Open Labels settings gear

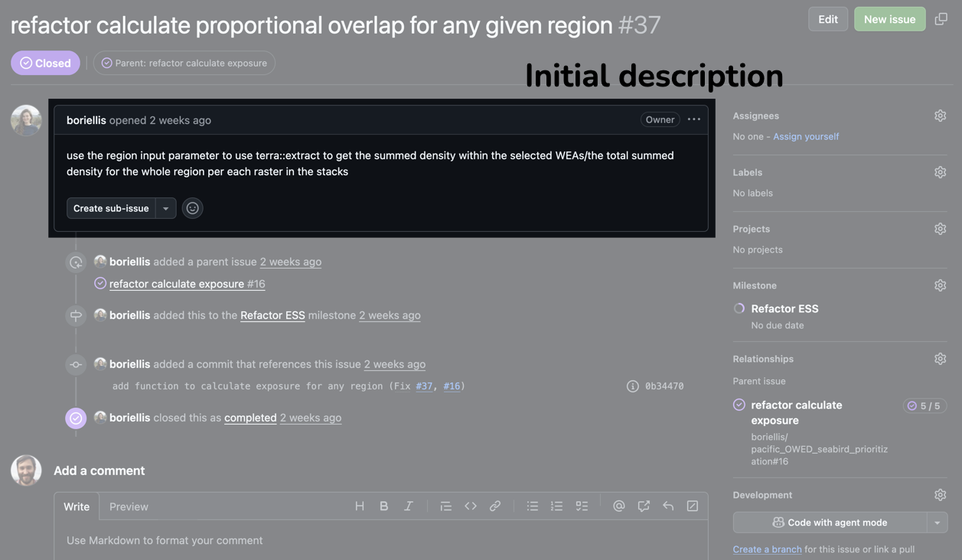click(940, 172)
